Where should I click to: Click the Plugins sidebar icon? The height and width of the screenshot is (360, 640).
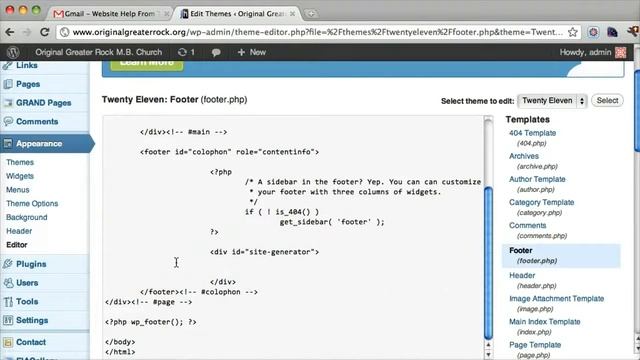tap(8, 264)
